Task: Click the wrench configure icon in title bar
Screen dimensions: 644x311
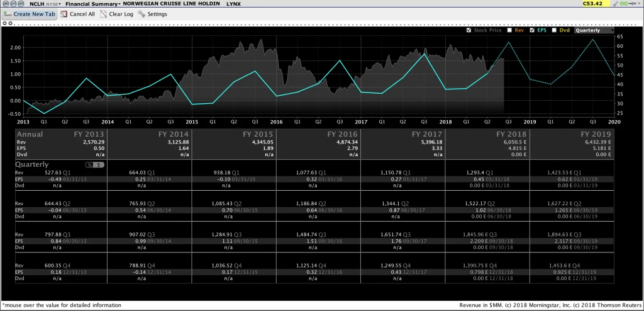Action: tap(616, 4)
